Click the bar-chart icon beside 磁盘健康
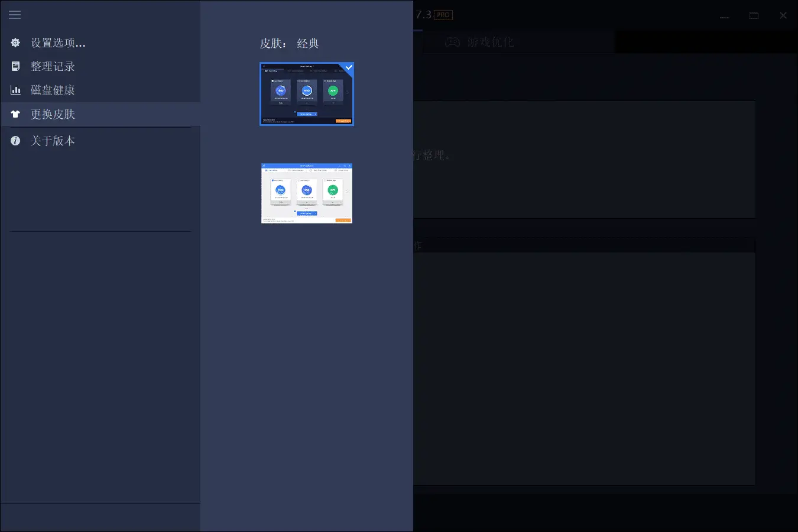Viewport: 798px width, 532px height. pos(15,90)
